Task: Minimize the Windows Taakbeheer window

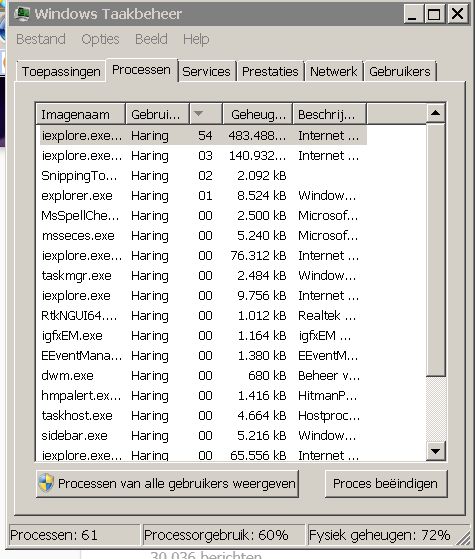Action: 413,14
